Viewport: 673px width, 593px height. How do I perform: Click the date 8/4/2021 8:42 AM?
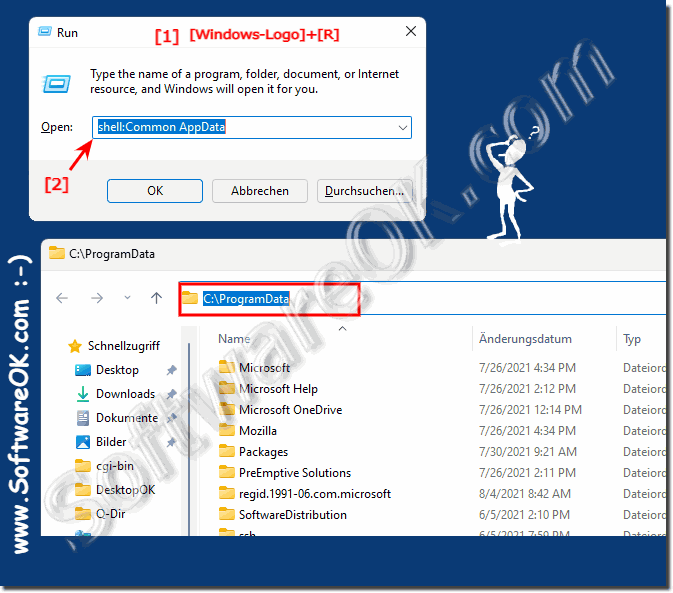tap(524, 494)
